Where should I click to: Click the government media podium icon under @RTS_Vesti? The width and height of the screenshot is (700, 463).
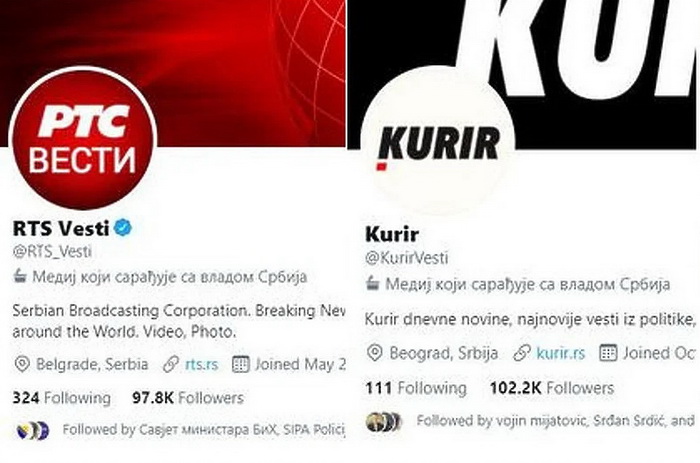(x=20, y=277)
